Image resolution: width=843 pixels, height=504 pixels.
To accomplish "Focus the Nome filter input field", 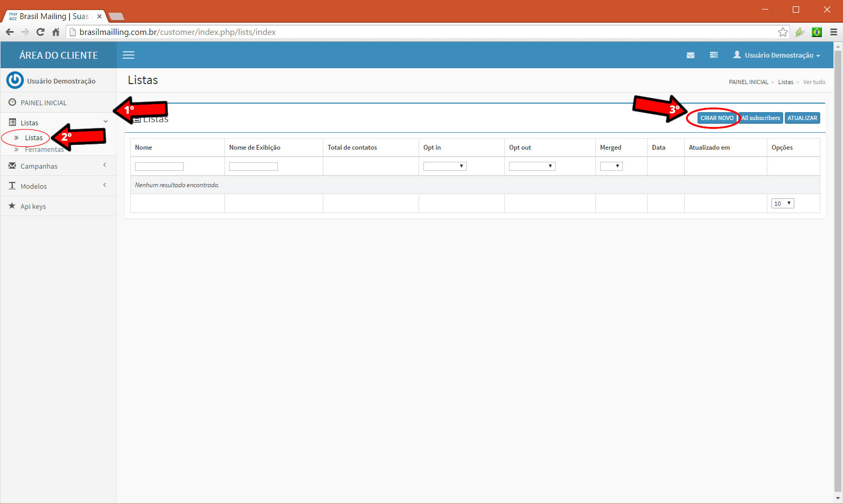I will coord(159,167).
